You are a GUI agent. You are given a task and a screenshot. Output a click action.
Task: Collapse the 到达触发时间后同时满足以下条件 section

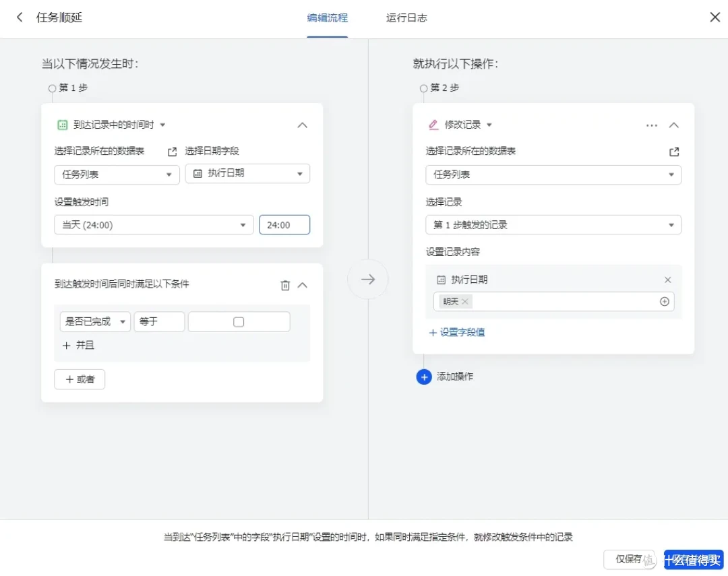click(302, 285)
